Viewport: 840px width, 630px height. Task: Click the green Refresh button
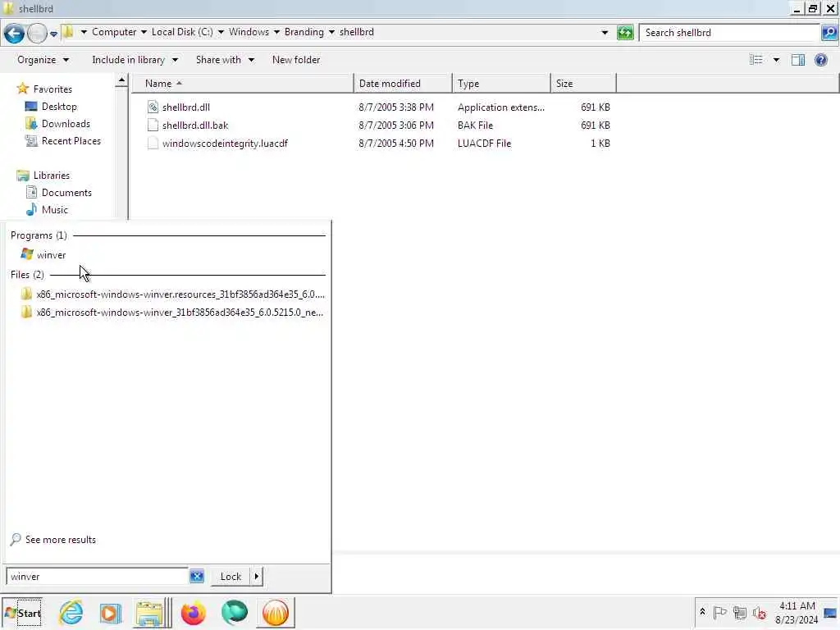point(625,32)
